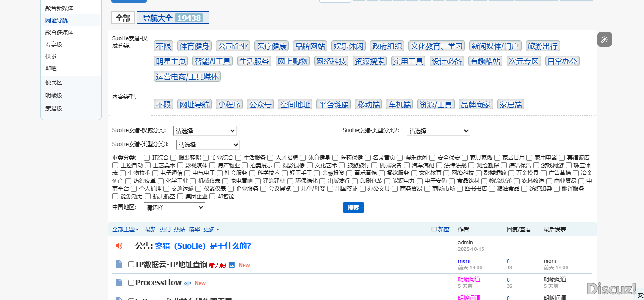Viewport: 644px width, 300px height.
Task: Click the paperclip attachment icon next to ProcessFlow
Action: point(188,283)
